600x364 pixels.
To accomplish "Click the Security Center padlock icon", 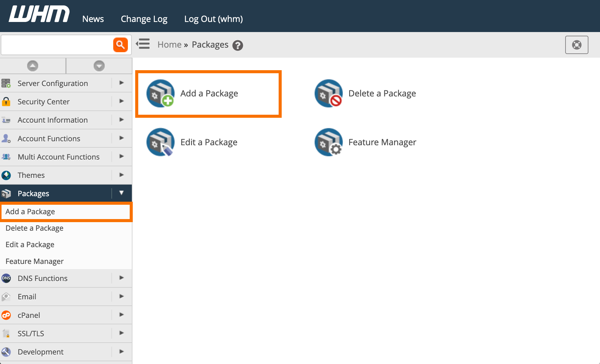I will (6, 102).
